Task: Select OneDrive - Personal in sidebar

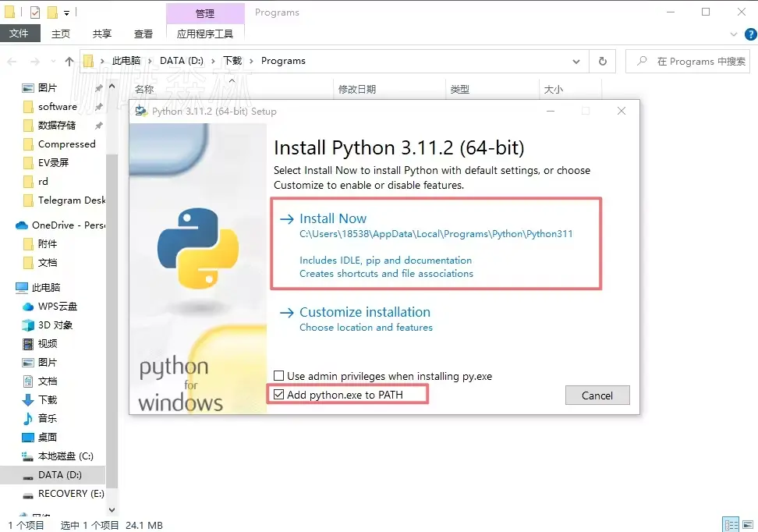Action: tap(68, 225)
